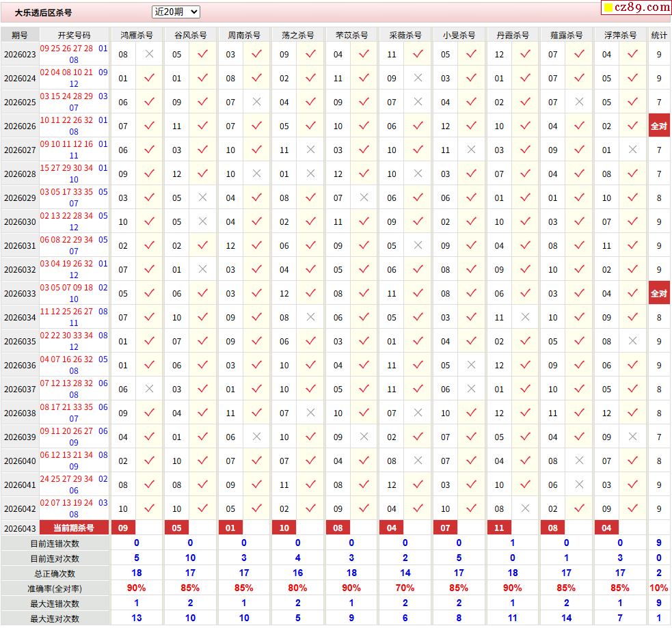672x628 pixels.
Task: Click the cross mark for 丹霞杀号 in row 2026042
Action: [525, 508]
